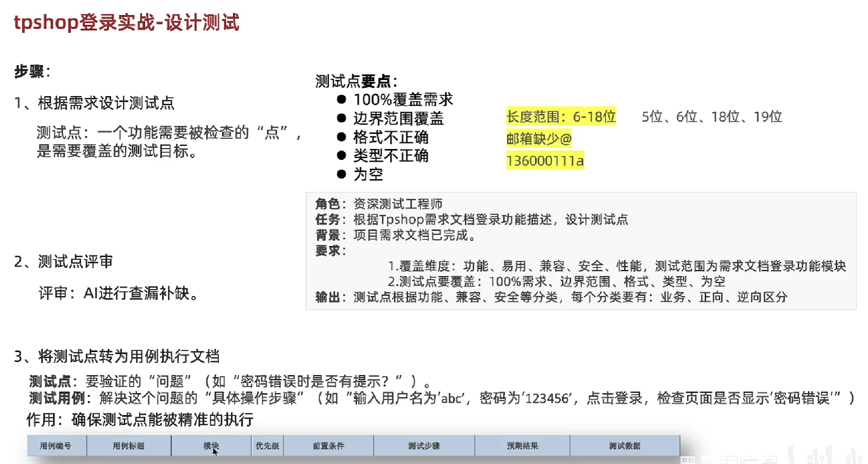Select the "测试步骤" table header cell
This screenshot has height=464, width=868.
coord(424,446)
